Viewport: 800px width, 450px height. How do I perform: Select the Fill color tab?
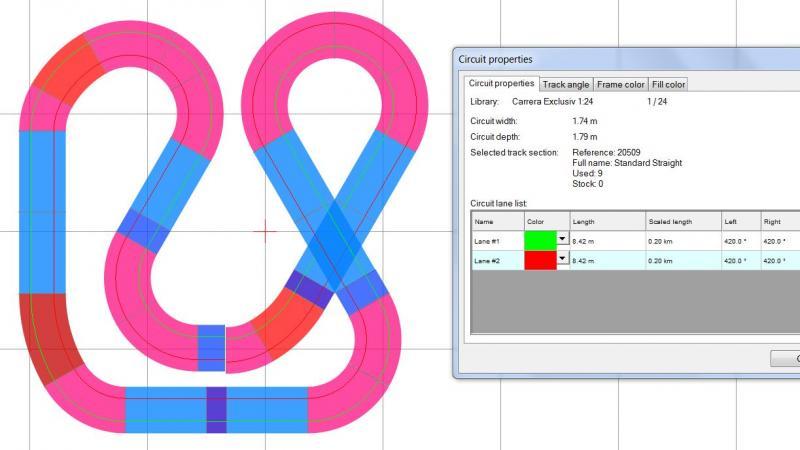pyautogui.click(x=668, y=85)
